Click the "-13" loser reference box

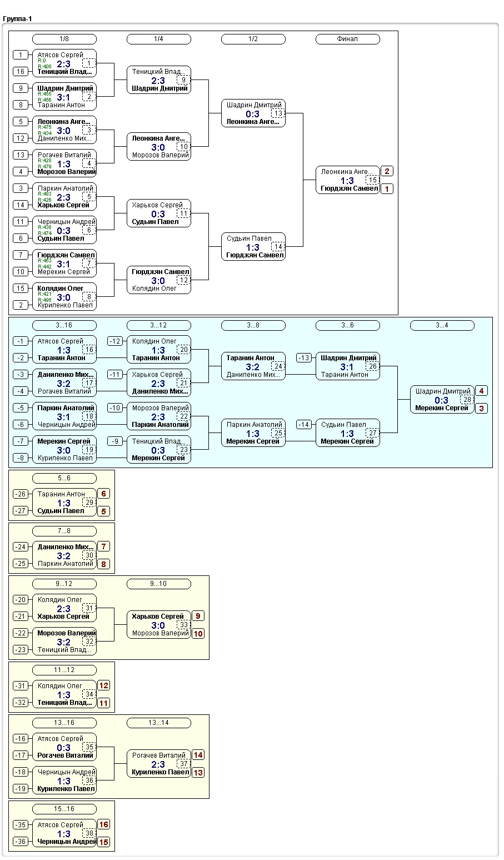coord(304,358)
